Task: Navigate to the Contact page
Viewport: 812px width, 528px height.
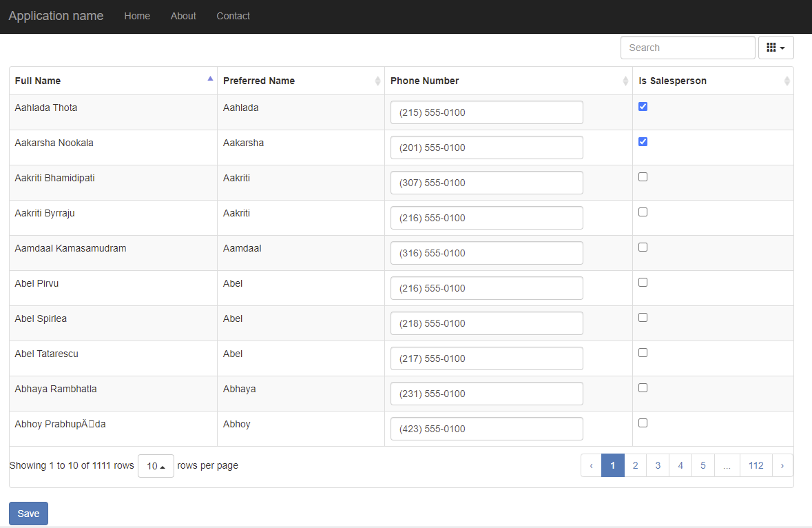Action: [x=233, y=16]
